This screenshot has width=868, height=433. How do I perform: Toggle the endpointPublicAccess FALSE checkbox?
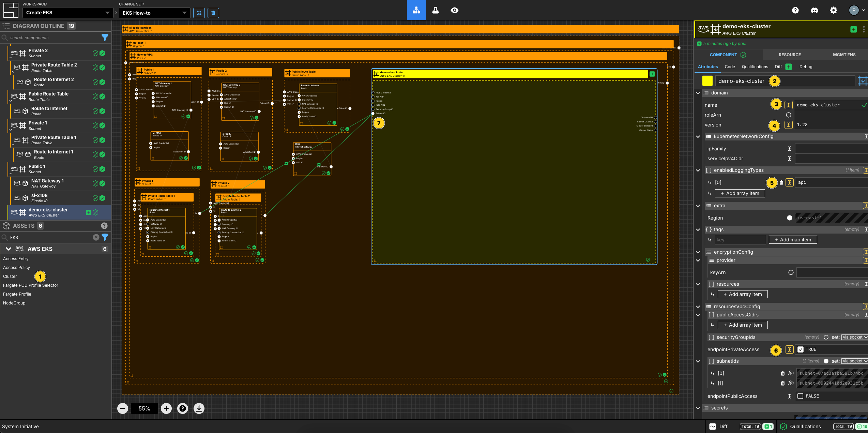[x=801, y=396]
